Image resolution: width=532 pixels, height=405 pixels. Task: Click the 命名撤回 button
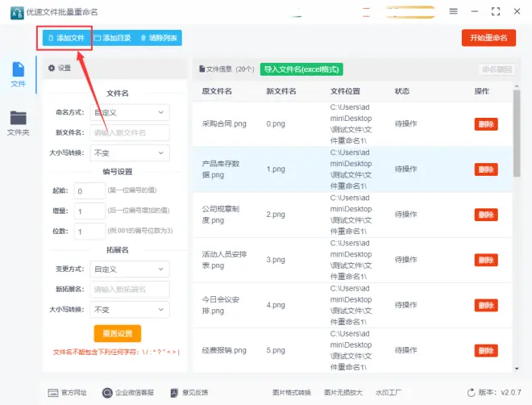pos(497,69)
